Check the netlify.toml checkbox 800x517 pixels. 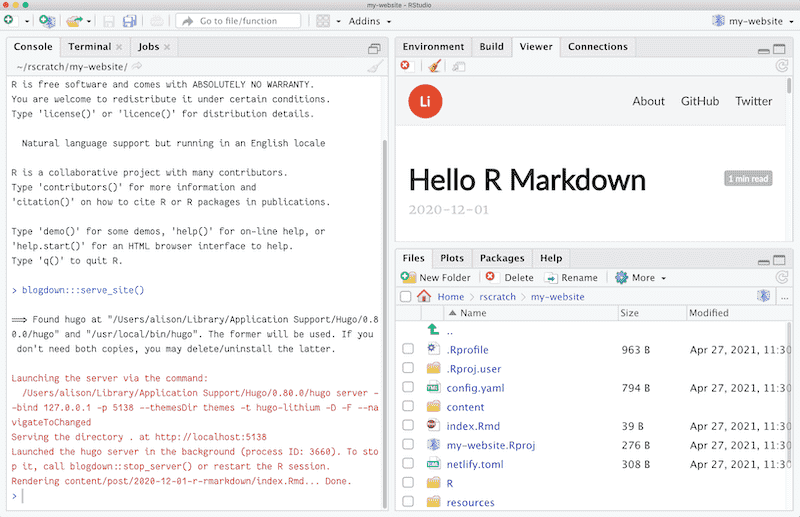click(x=408, y=463)
